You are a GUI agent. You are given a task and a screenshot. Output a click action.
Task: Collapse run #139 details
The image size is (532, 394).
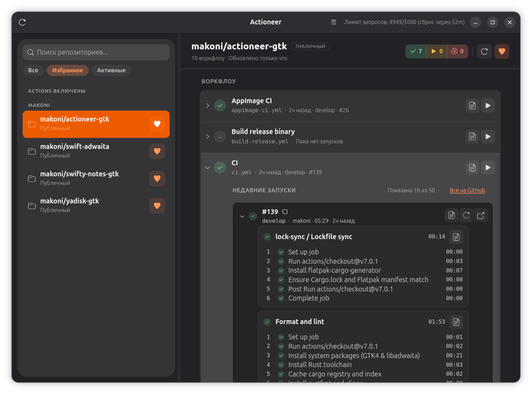coord(242,216)
